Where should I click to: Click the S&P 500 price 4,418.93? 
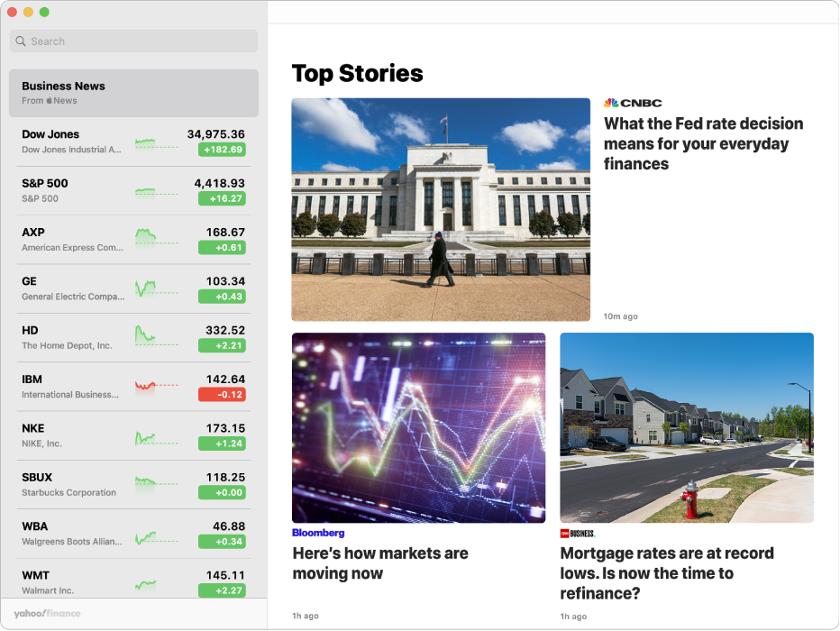219,183
